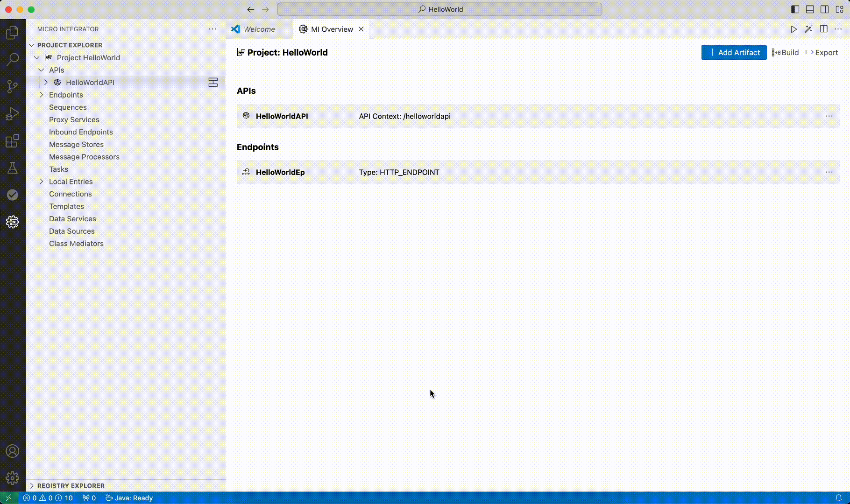Click the Export button
This screenshot has height=504, width=850.
click(x=822, y=52)
